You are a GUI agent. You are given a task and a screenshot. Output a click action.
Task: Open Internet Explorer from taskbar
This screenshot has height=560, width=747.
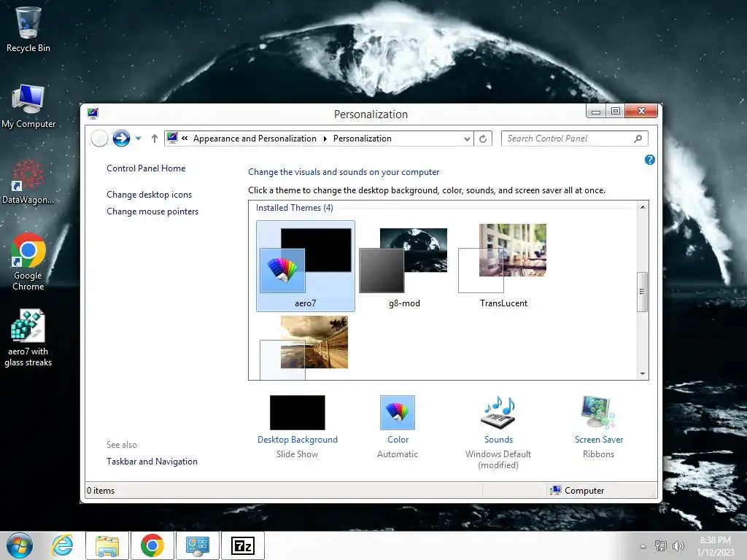[63, 545]
